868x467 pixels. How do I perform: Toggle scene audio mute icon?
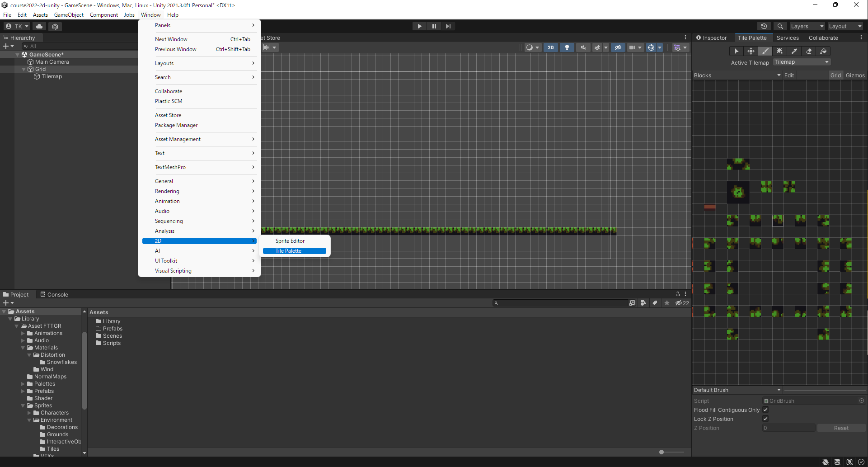coord(583,47)
